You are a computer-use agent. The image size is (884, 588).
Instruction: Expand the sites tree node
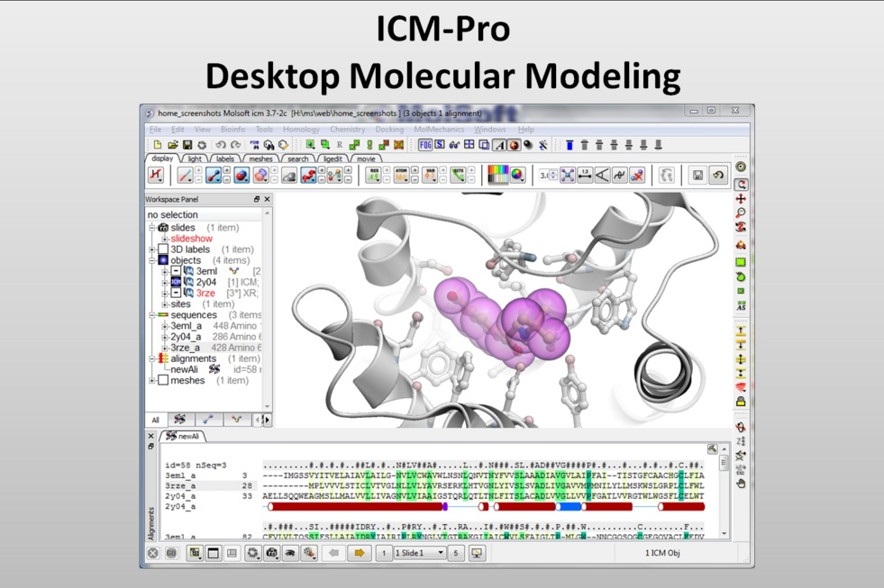tap(165, 304)
